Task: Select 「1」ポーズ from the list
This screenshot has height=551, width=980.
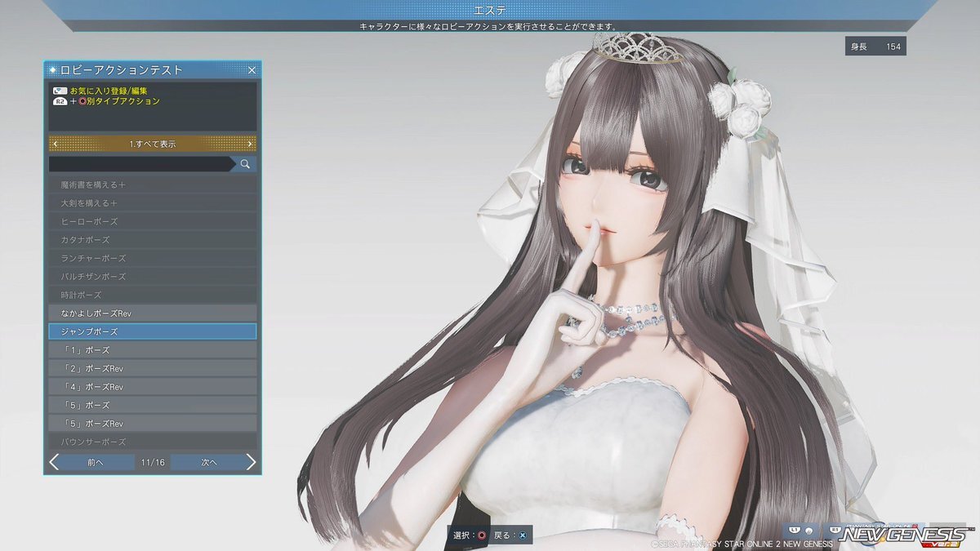Action: coord(153,350)
